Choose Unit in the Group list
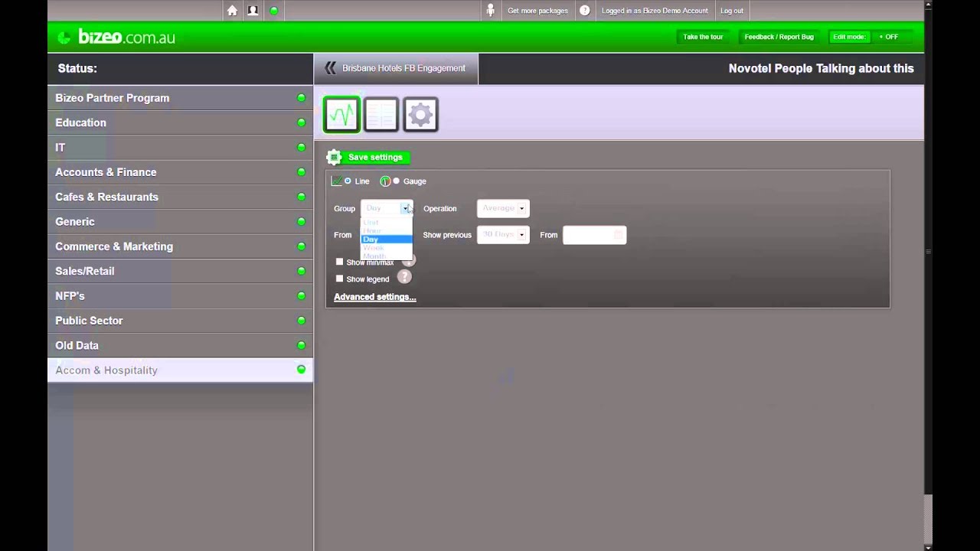980x551 pixels. pos(387,223)
